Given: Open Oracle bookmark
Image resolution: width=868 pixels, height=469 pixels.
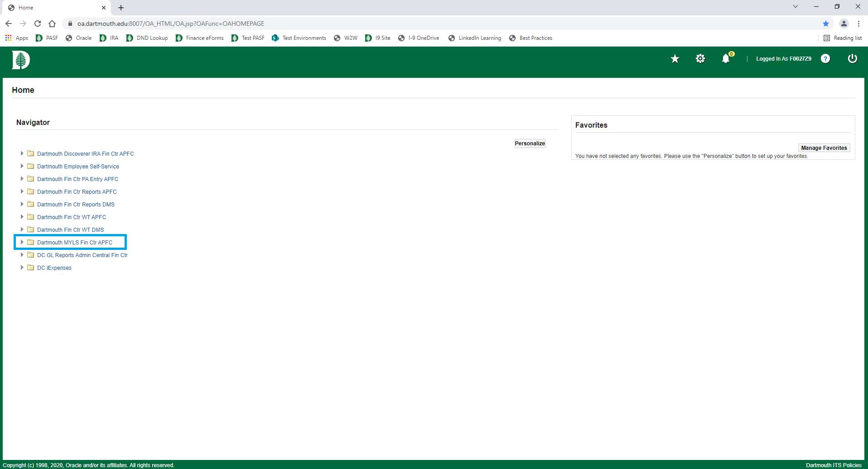Looking at the screenshot, I should click(x=79, y=38).
